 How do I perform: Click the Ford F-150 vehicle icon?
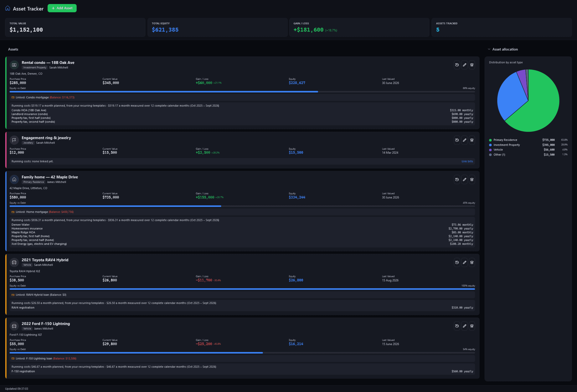[x=14, y=326]
